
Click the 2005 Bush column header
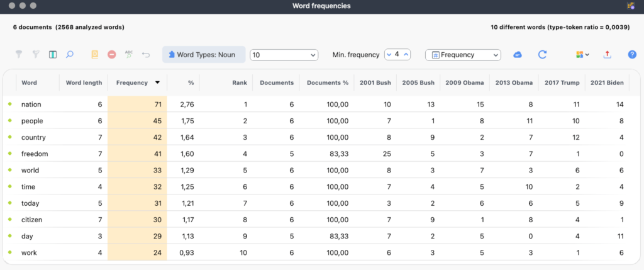pyautogui.click(x=418, y=82)
